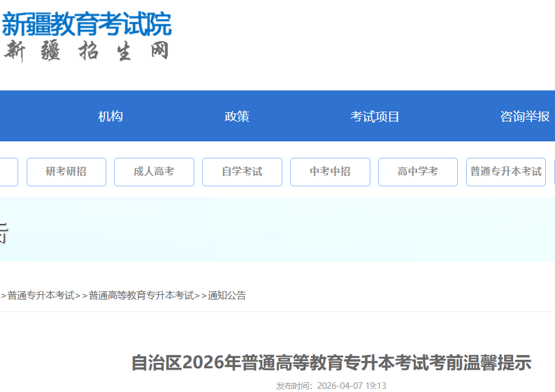Click 普通专升本考试 in the breadcrumb
This screenshot has width=555, height=392.
click(x=41, y=296)
